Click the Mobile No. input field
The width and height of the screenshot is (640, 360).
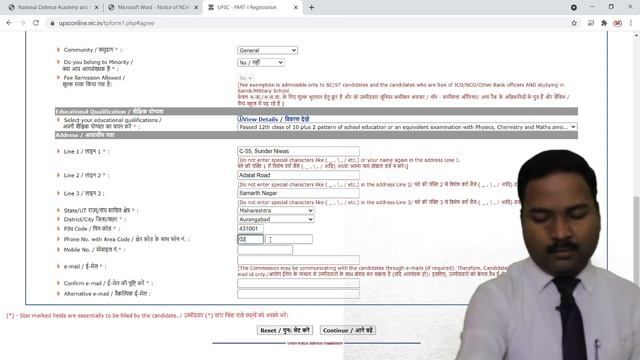(x=265, y=250)
